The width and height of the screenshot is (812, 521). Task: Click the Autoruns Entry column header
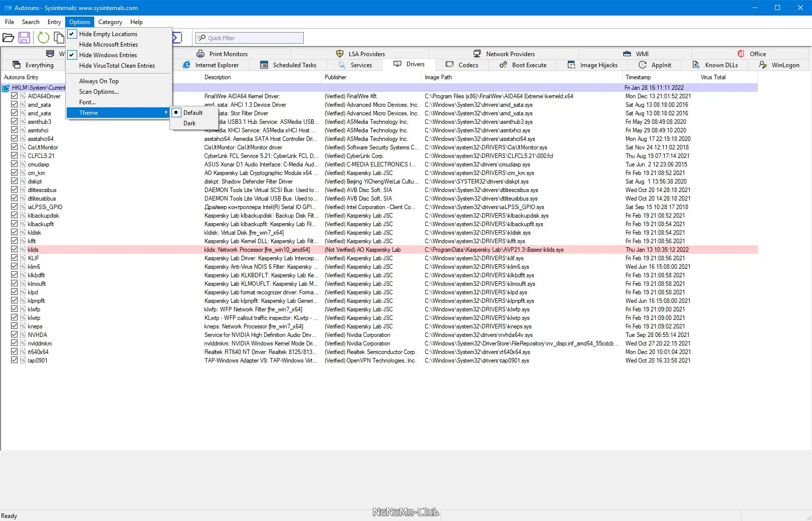(x=33, y=77)
